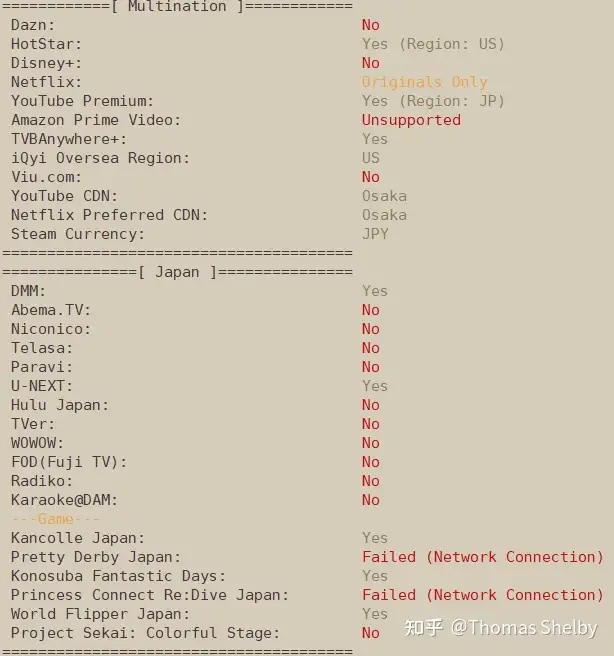Select the Steam Currency JPY value
The width and height of the screenshot is (614, 656).
pos(375,234)
